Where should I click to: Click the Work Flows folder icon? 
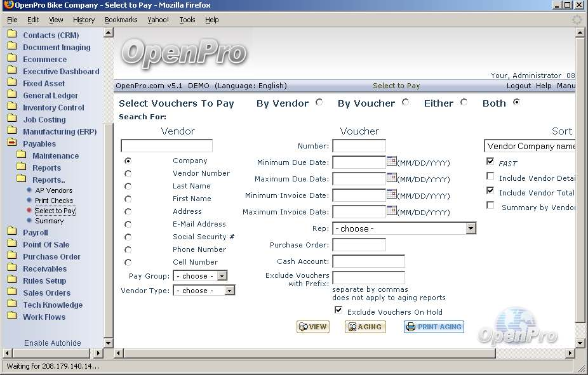point(12,315)
